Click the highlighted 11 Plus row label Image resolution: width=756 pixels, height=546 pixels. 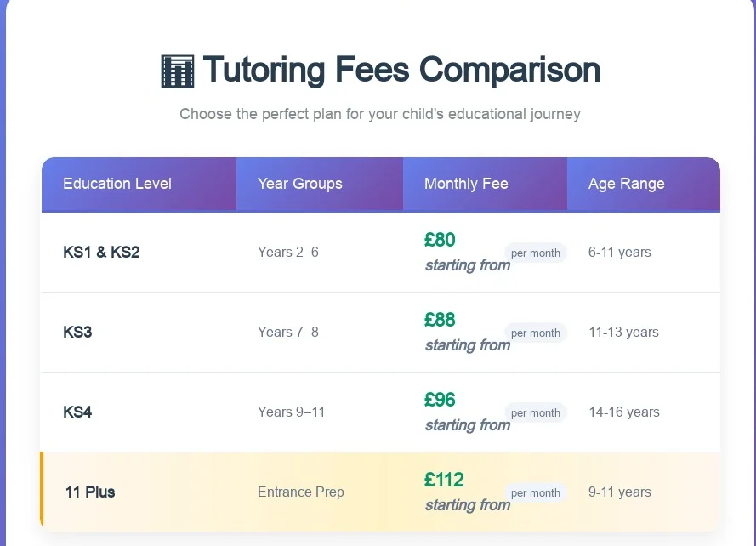[90, 492]
